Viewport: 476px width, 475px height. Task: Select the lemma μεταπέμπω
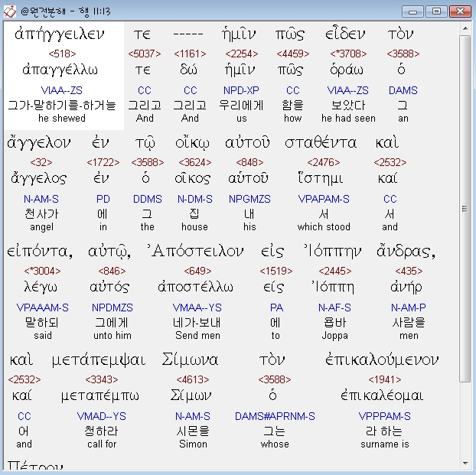click(100, 395)
